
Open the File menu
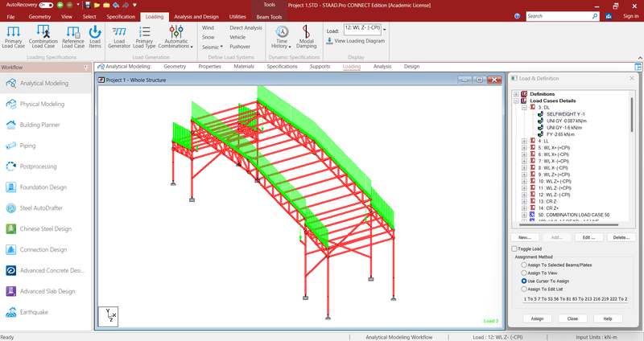tap(10, 17)
